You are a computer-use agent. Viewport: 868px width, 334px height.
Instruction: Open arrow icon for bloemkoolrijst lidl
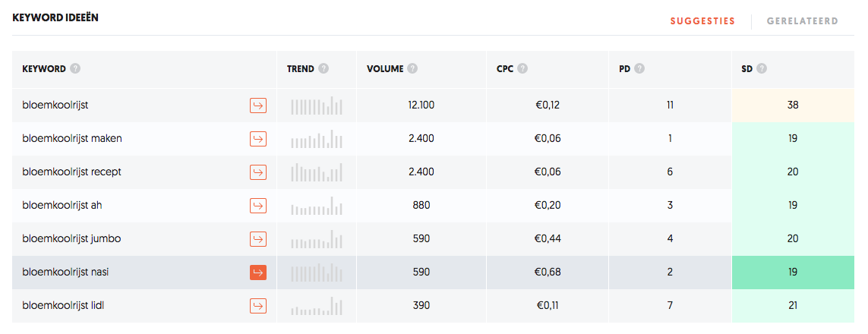tap(258, 306)
